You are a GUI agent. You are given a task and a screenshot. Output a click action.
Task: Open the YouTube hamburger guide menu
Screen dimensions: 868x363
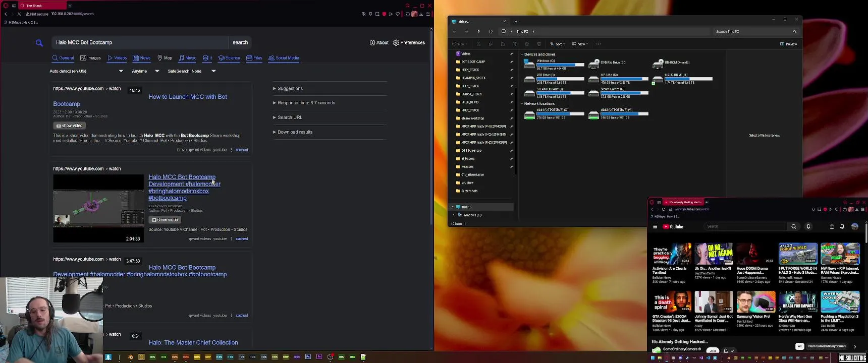click(x=655, y=227)
